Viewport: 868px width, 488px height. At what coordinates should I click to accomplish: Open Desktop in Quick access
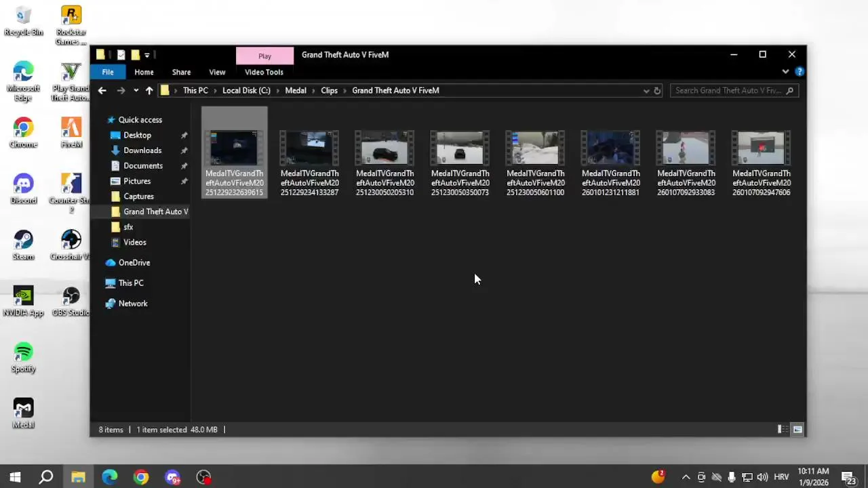click(x=137, y=136)
